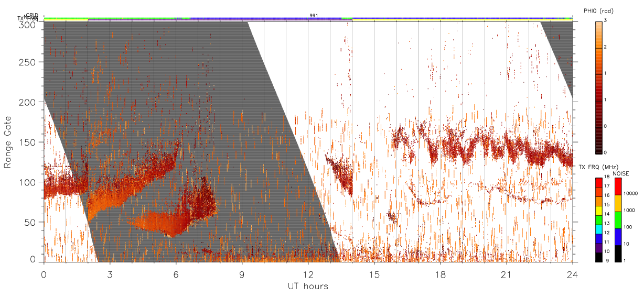
Task: Click the 'PHI0 (rad)' colorbar title
Action: 598,10
